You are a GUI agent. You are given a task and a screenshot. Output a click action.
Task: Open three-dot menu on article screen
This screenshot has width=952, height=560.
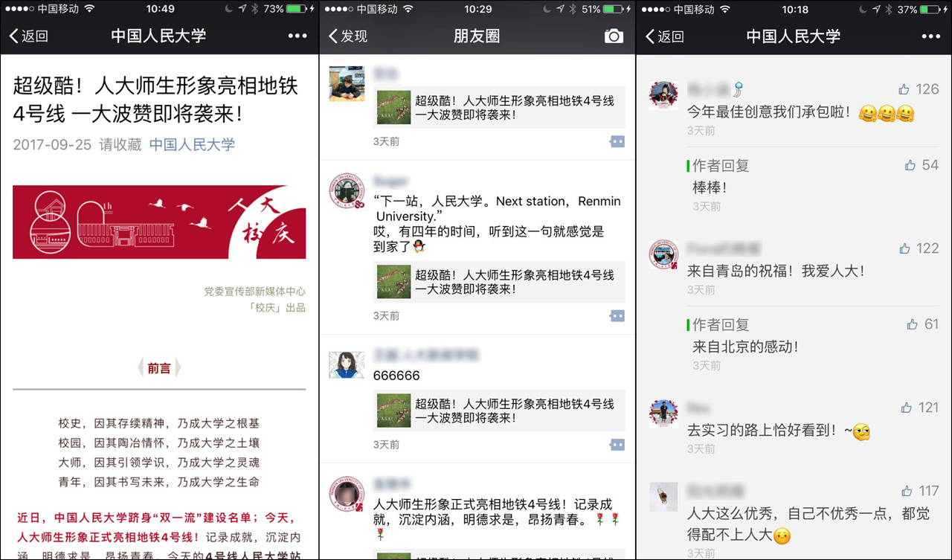click(297, 36)
